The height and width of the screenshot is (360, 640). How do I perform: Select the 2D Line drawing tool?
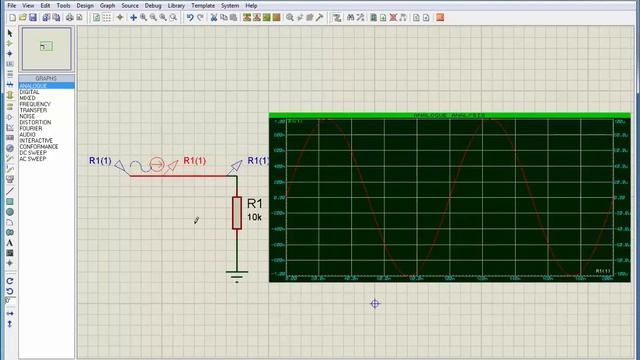tap(10, 191)
